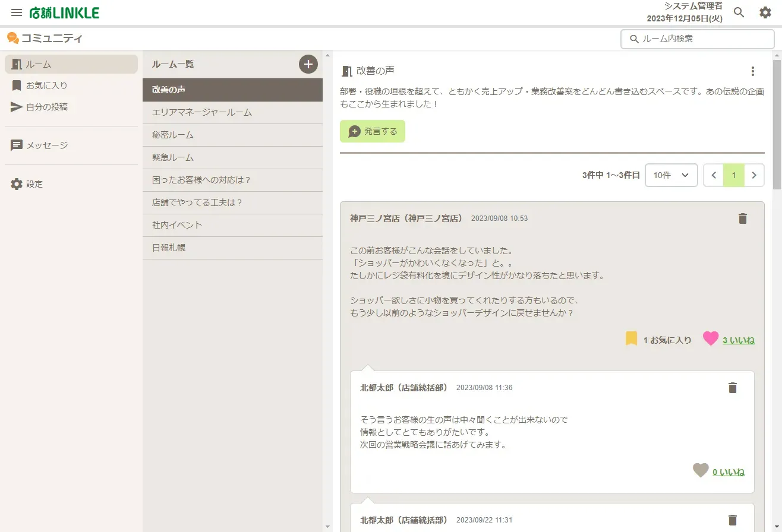Click the システム管理者 user label
This screenshot has width=782, height=532.
point(693,6)
